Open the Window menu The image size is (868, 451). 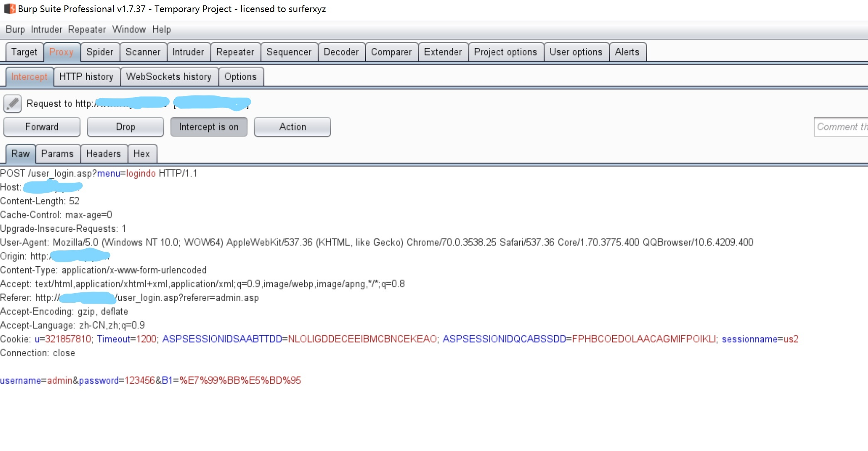click(129, 29)
